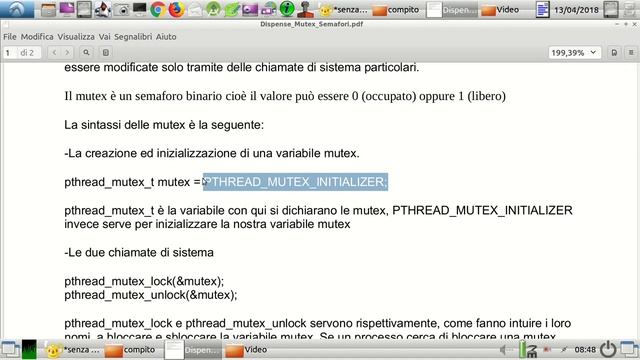Viewport: 640px width, 360px height.
Task: Toggle the sidebar button next to search
Action: (106, 53)
